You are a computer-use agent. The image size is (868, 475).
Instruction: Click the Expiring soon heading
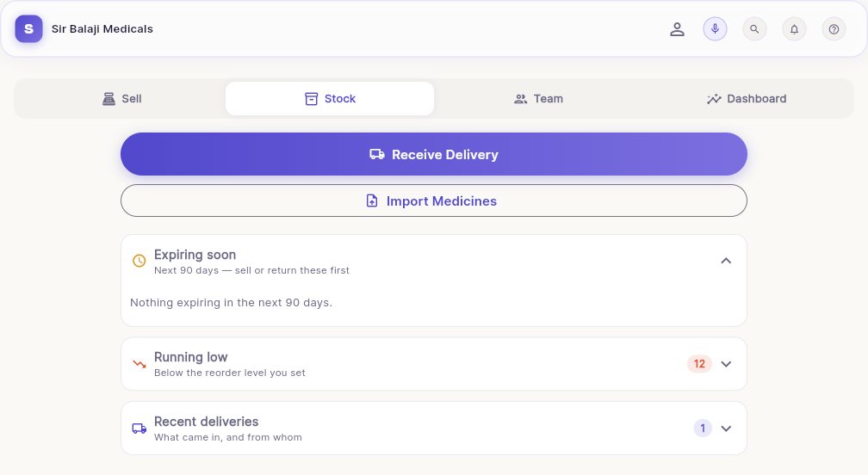pyautogui.click(x=195, y=255)
